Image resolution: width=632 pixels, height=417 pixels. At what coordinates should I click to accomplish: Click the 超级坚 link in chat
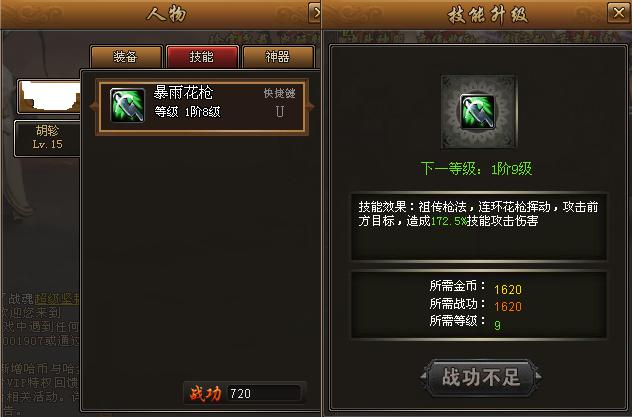pyautogui.click(x=57, y=299)
